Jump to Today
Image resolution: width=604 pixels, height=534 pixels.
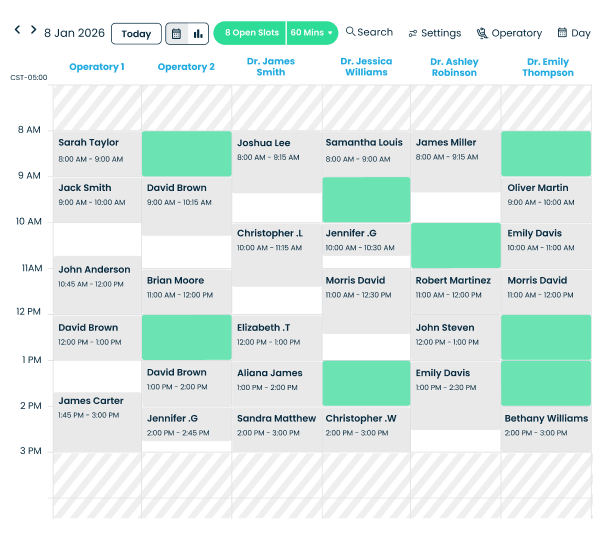[135, 33]
